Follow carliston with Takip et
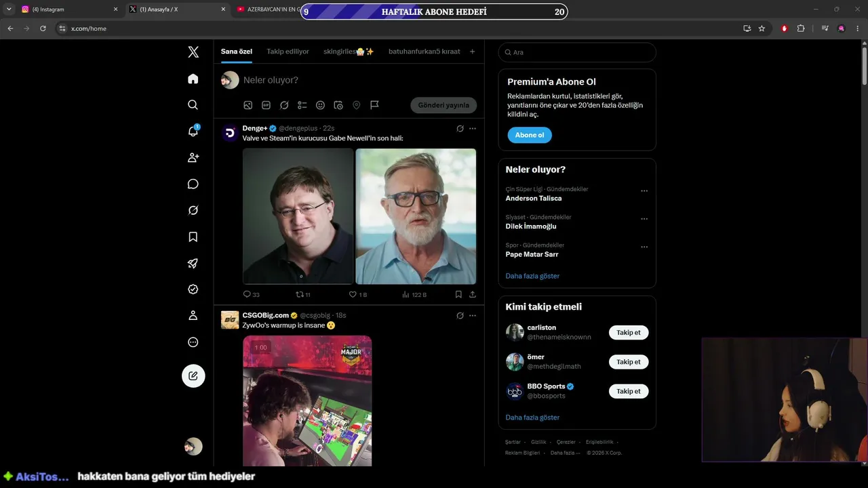This screenshot has width=868, height=488. (629, 332)
